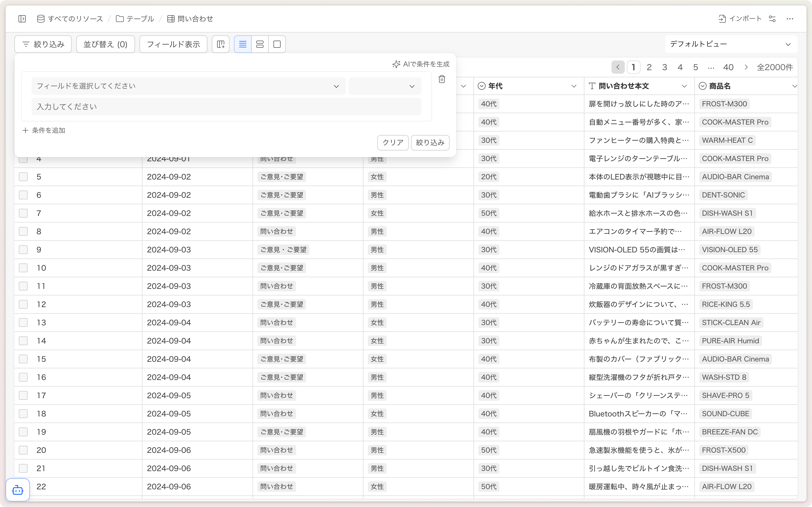The image size is (812, 507).
Task: Expand the デフォルトビュー view dropdown
Action: pyautogui.click(x=731, y=44)
